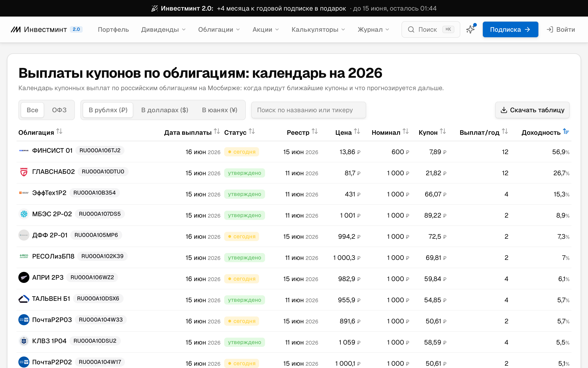588x368 pixels.
Task: Click the Инвестминт logo icon
Action: (x=16, y=29)
